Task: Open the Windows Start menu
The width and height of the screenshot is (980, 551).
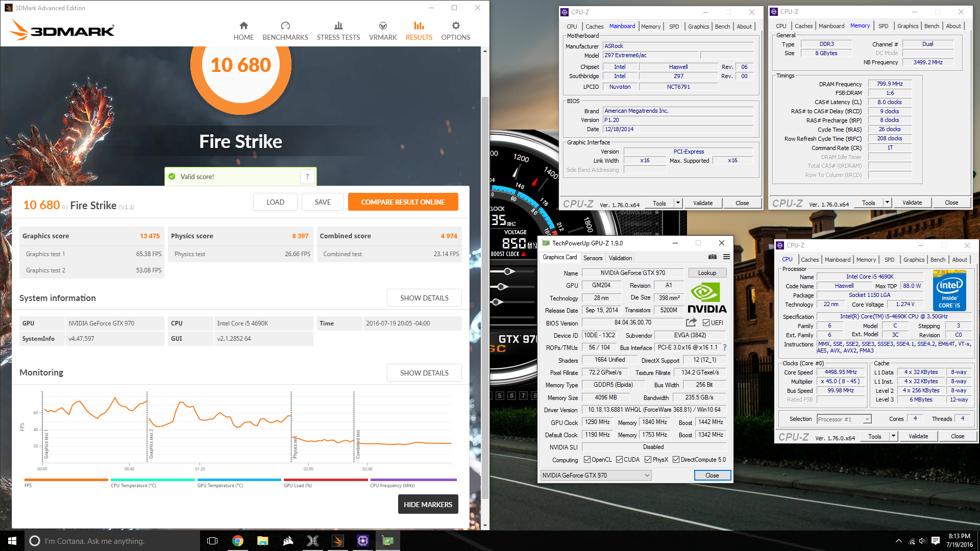Action: pos(12,541)
